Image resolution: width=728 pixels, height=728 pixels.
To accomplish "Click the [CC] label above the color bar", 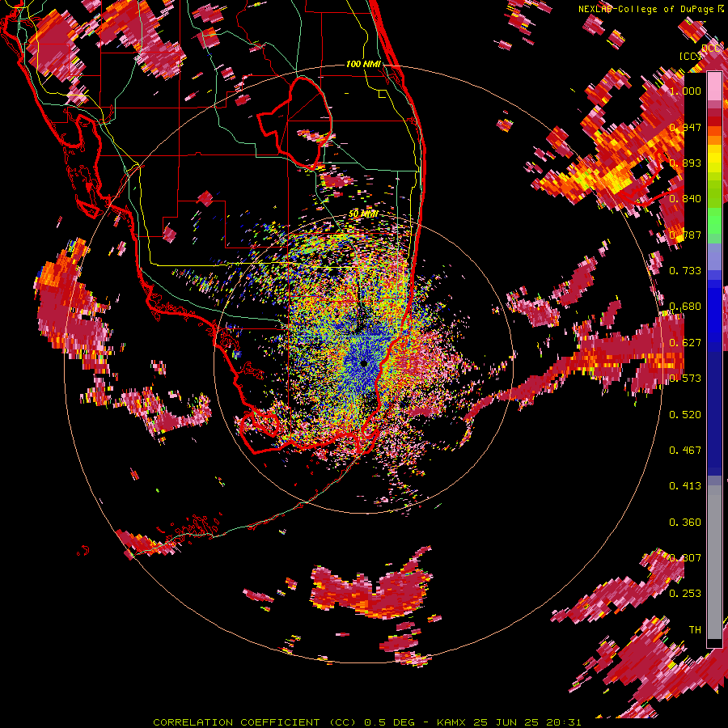I will (691, 56).
